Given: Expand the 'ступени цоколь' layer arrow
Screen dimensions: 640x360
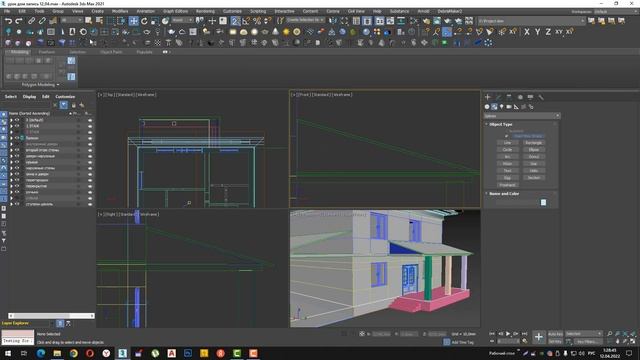Looking at the screenshot, I should pyautogui.click(x=11, y=204).
